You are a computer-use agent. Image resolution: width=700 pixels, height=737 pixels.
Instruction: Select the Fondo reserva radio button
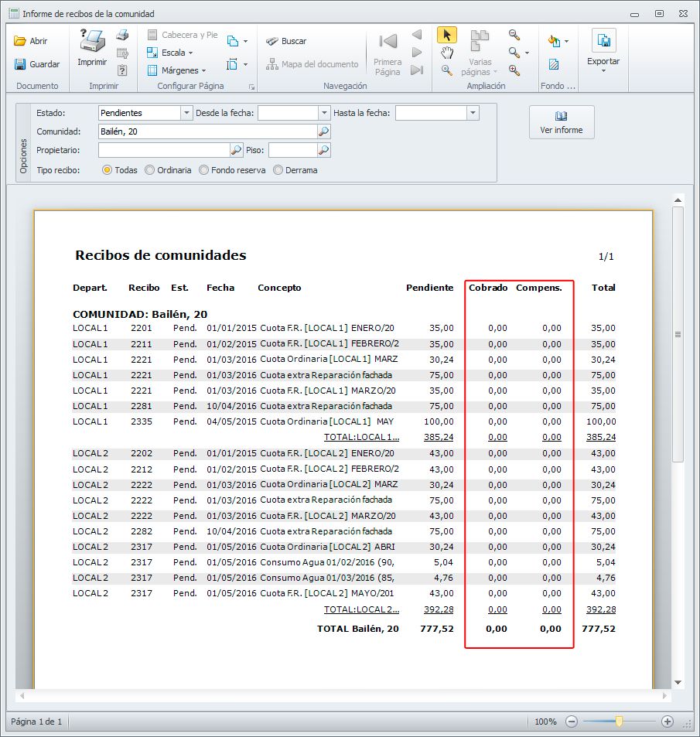(x=204, y=170)
